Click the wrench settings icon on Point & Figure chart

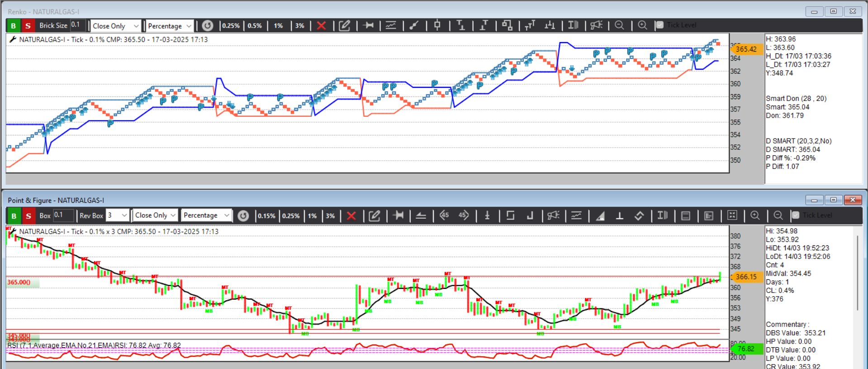(x=13, y=231)
